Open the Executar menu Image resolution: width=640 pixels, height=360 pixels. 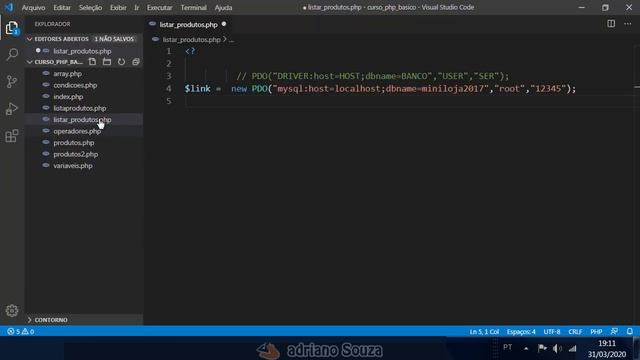coord(160,7)
